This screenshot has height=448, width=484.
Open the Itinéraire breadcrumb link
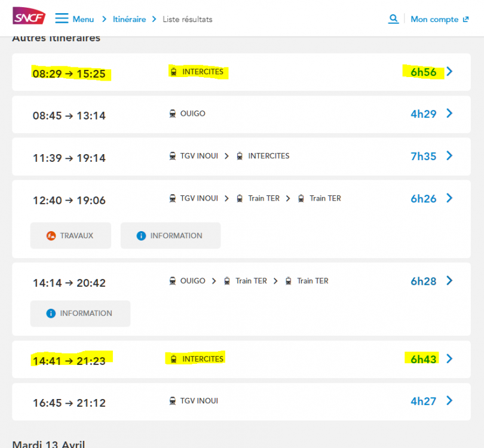[129, 19]
